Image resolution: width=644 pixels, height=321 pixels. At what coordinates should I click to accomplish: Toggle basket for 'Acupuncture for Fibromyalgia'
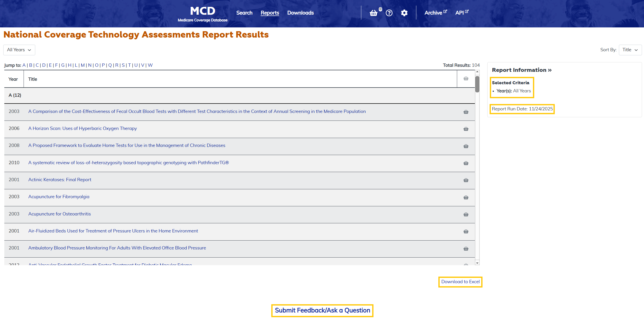point(466,197)
